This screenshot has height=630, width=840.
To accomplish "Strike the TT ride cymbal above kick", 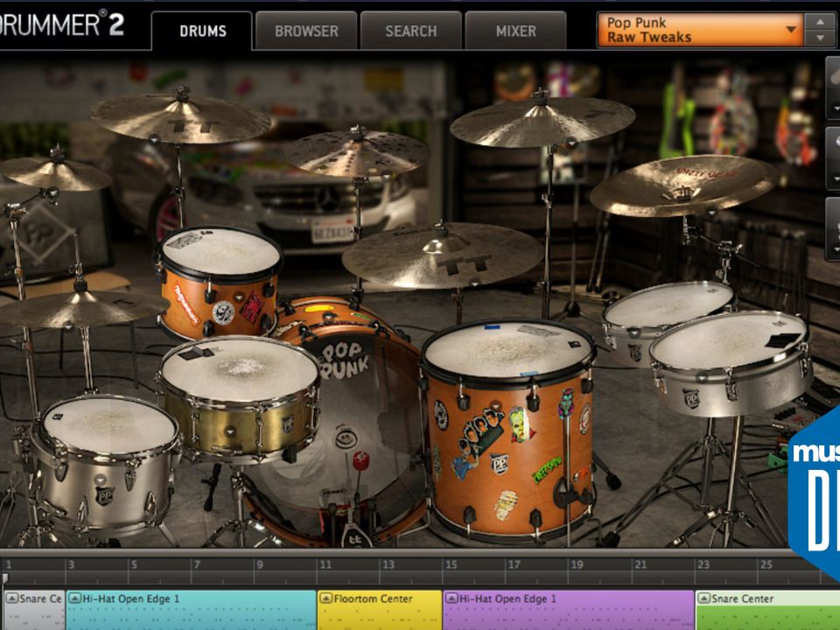I will coord(443,255).
